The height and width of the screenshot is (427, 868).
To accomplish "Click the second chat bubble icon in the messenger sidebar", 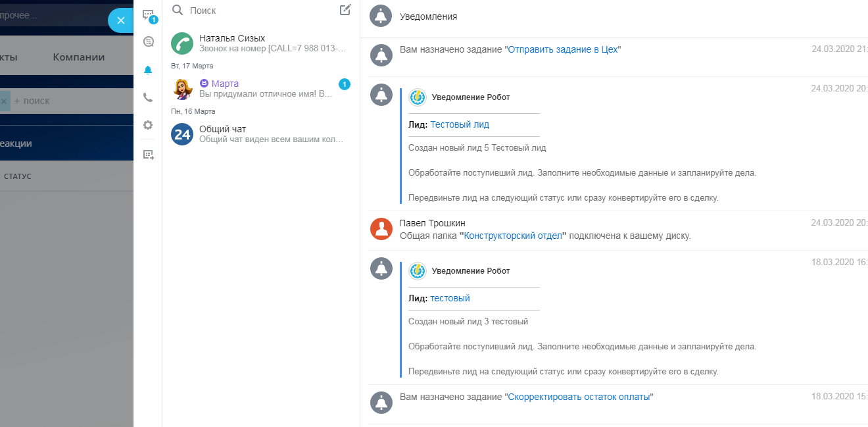I will (x=148, y=41).
